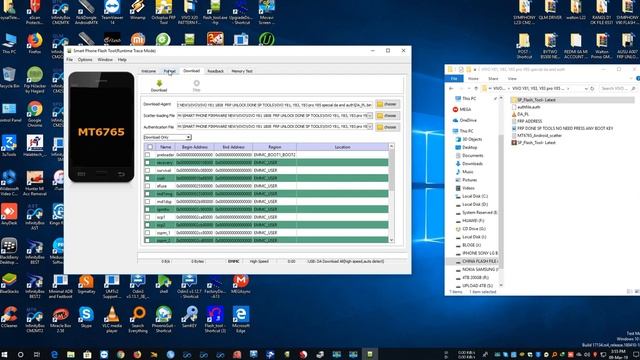Check the scp1 partition checkbox
The width and height of the screenshot is (640, 360).
point(147,217)
